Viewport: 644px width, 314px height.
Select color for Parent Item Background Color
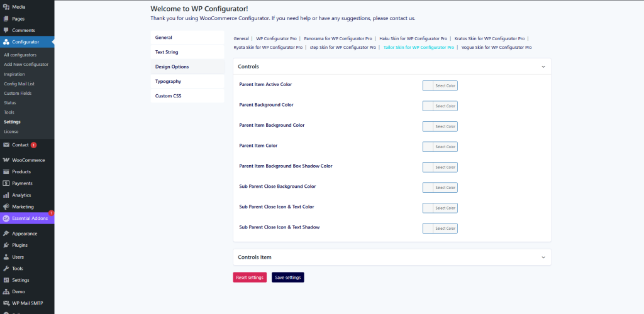pos(440,126)
